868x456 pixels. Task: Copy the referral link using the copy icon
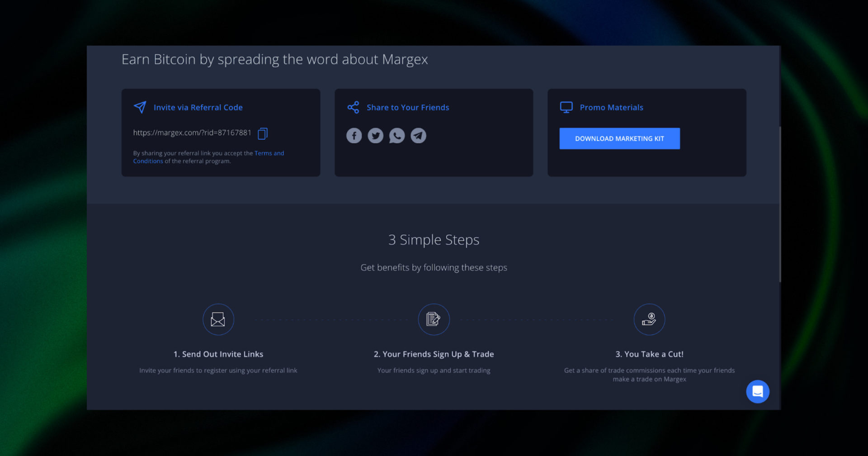pyautogui.click(x=262, y=133)
